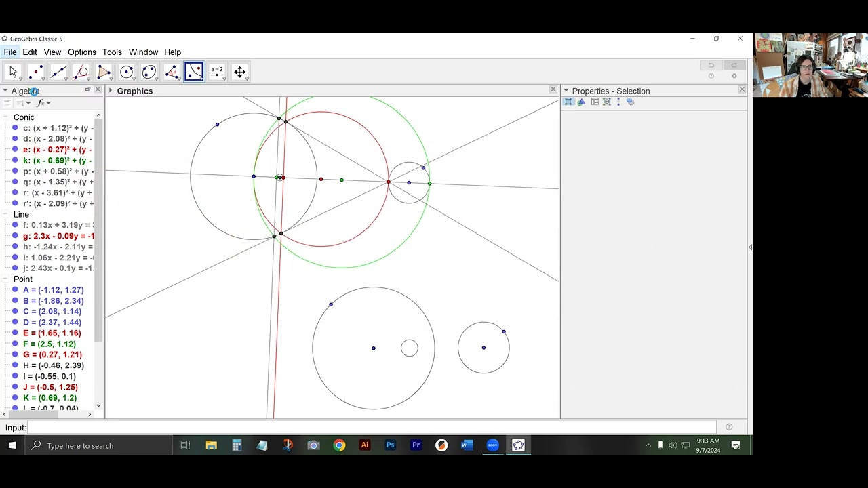Toggle auxiliary objects in Algebra style bar
The height and width of the screenshot is (488, 868).
click(7, 103)
